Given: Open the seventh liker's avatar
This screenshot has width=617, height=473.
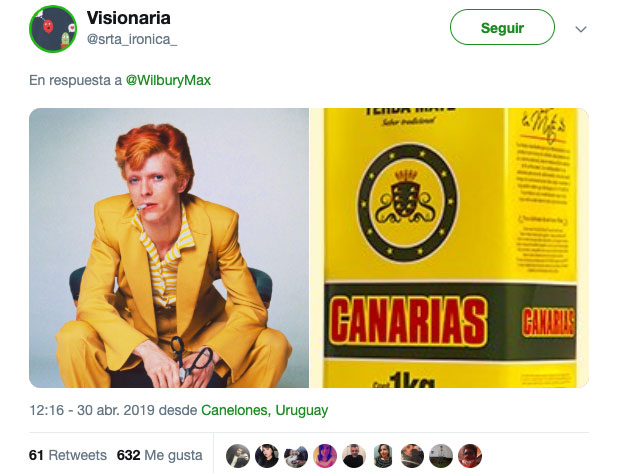Looking at the screenshot, I should click(x=412, y=456).
